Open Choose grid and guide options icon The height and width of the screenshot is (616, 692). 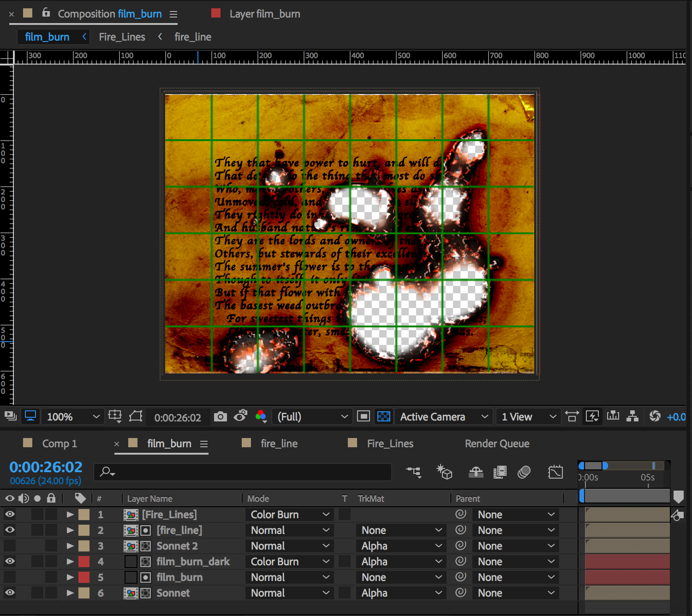[x=115, y=416]
